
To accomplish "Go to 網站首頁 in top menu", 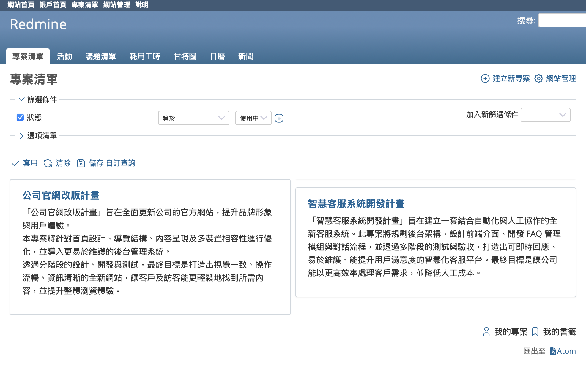I will [21, 5].
